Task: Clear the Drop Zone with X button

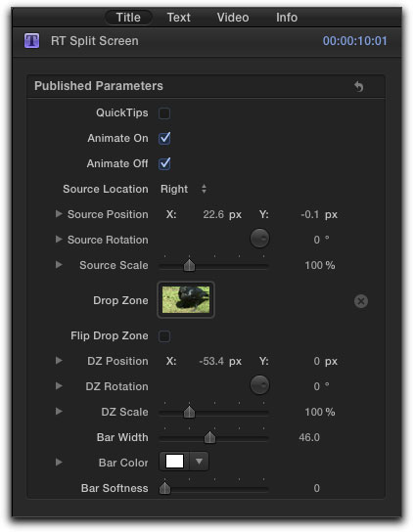Action: [x=361, y=301]
